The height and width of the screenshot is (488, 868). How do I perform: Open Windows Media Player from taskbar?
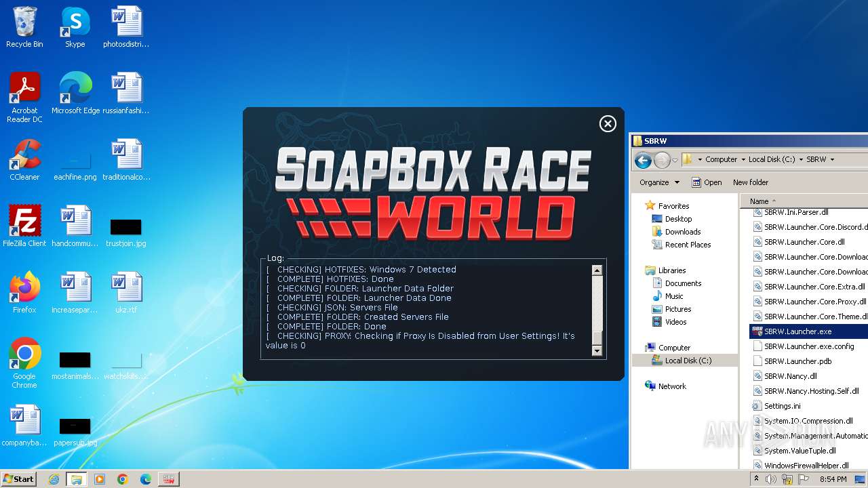click(100, 479)
